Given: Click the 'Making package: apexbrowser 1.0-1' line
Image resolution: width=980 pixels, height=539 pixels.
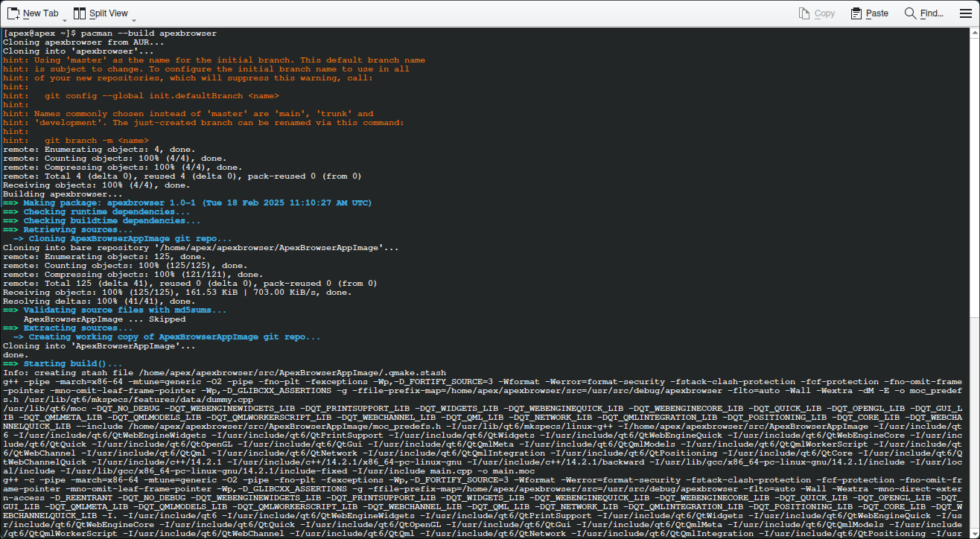Looking at the screenshot, I should pyautogui.click(x=188, y=203).
